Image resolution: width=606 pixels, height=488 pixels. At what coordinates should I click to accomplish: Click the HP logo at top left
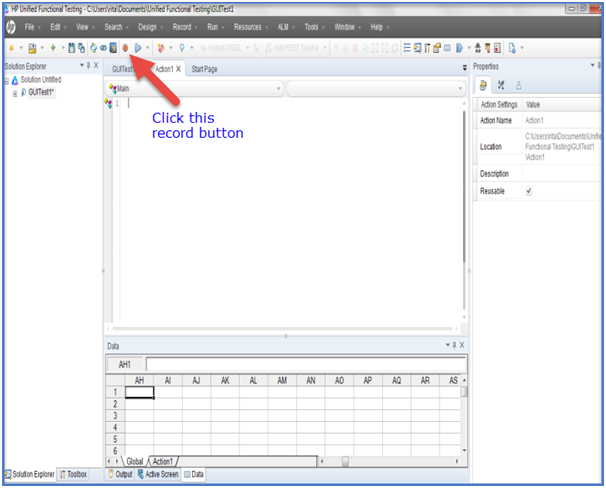tap(11, 27)
